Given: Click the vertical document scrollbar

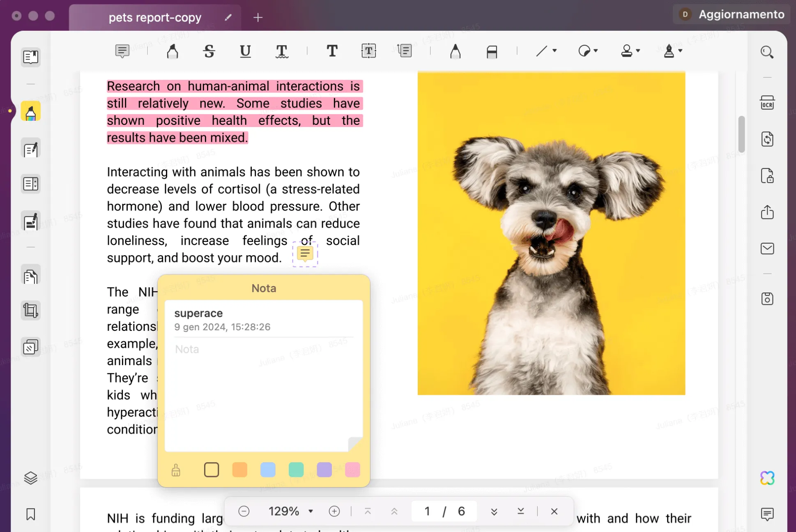Looking at the screenshot, I should [x=741, y=134].
